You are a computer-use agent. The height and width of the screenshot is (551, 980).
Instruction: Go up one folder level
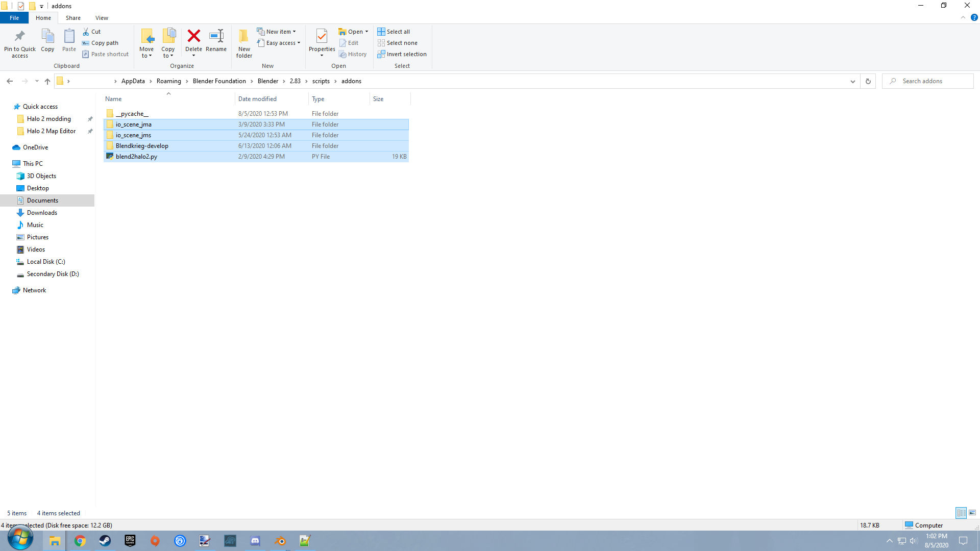click(47, 81)
